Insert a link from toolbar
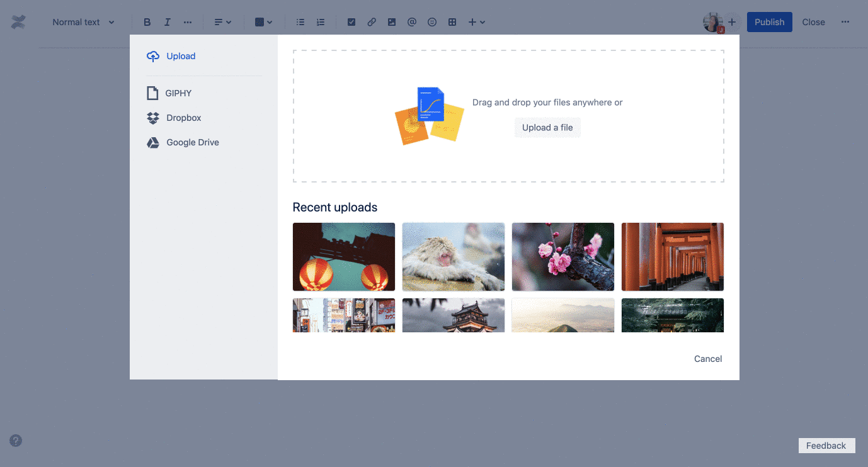 click(372, 22)
